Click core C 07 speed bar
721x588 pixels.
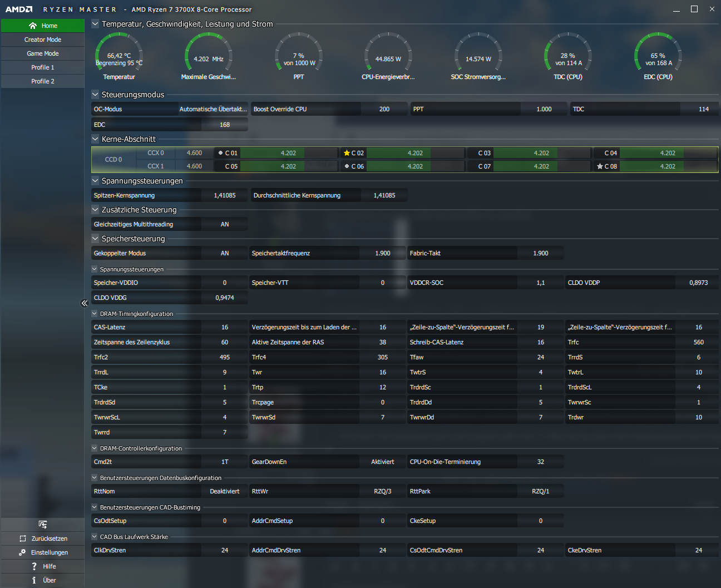coord(541,166)
